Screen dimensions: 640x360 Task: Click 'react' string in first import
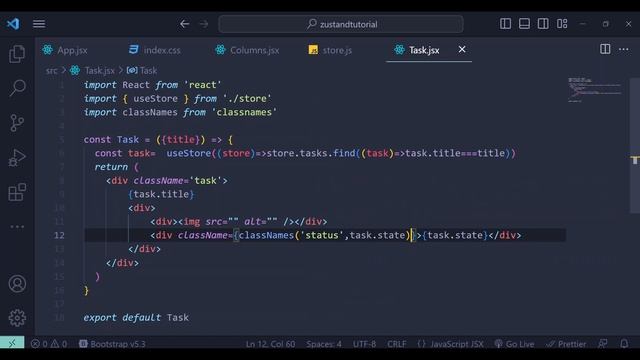(202, 85)
